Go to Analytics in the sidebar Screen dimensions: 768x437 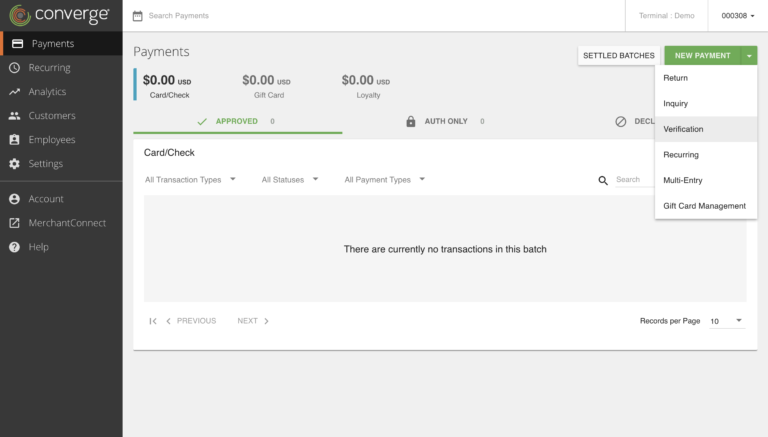click(x=61, y=92)
